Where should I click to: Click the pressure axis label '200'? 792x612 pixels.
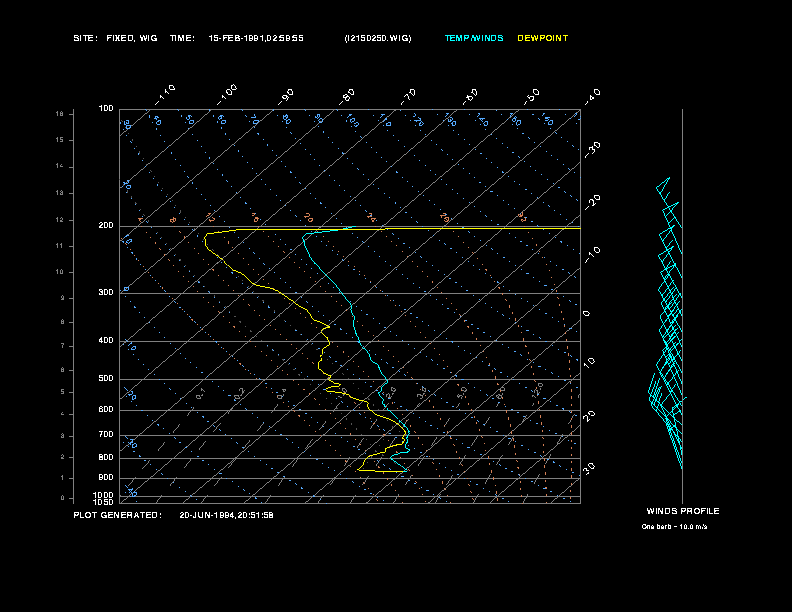(x=106, y=226)
